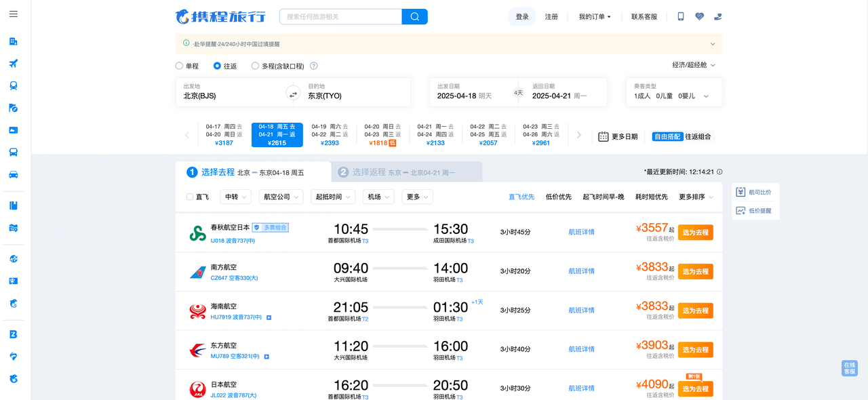Open the 更多日期 calendar icon

pos(603,136)
